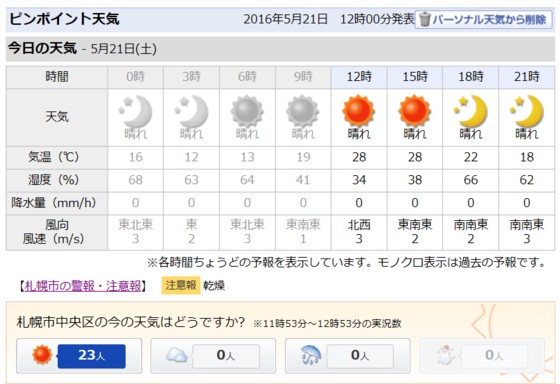This screenshot has width=560, height=384.
Task: Select the 12時 column header
Action: click(x=359, y=77)
